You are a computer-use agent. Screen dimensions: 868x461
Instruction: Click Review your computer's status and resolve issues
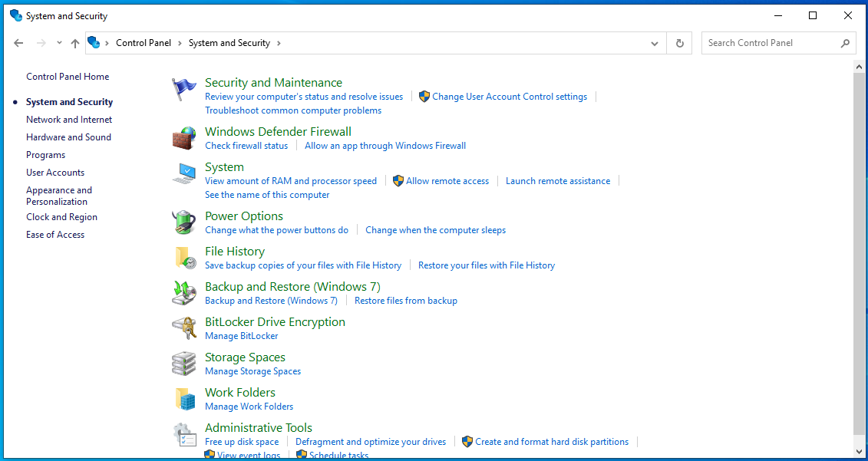[304, 97]
